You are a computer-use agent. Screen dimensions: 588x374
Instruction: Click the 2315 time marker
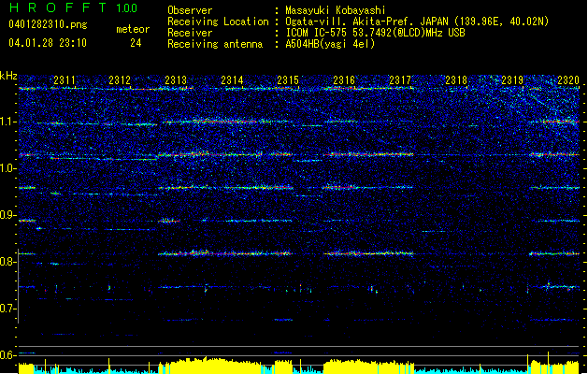click(x=288, y=80)
